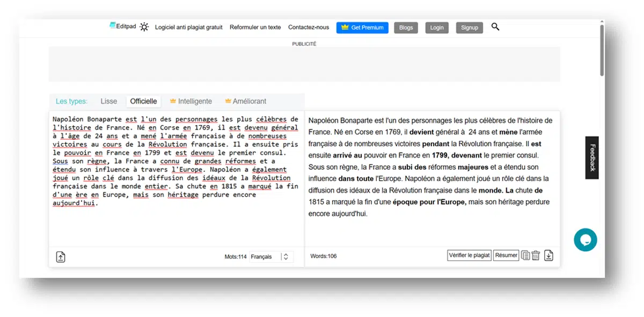The height and width of the screenshot is (317, 644).
Task: Select the Officielle type tab
Action: coord(143,101)
